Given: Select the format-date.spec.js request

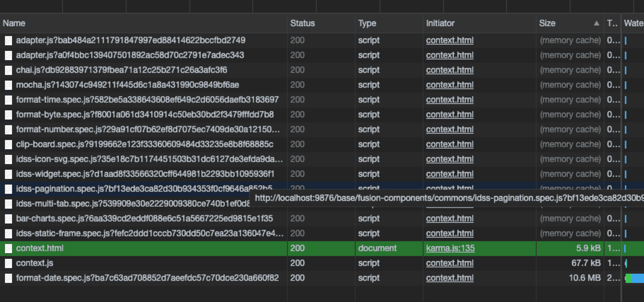Looking at the screenshot, I should point(147,278).
